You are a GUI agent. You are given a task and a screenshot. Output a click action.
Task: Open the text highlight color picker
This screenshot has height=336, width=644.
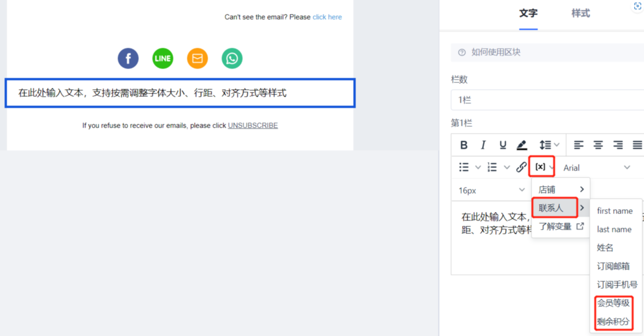click(x=522, y=145)
